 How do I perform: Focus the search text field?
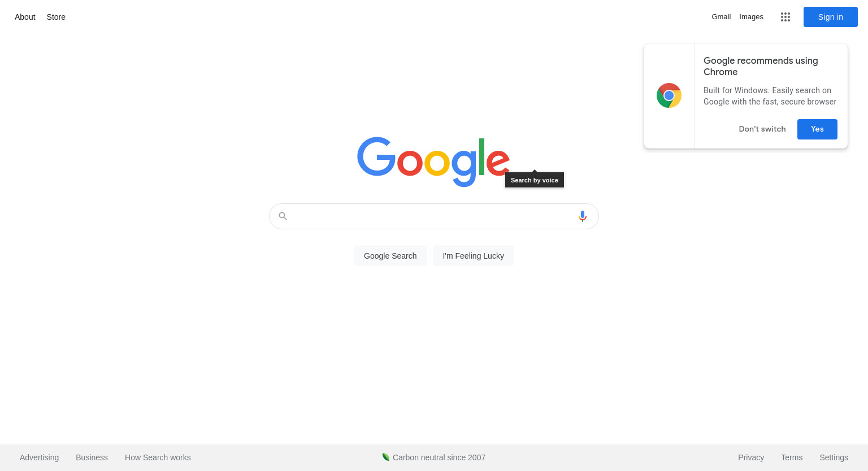(x=432, y=216)
